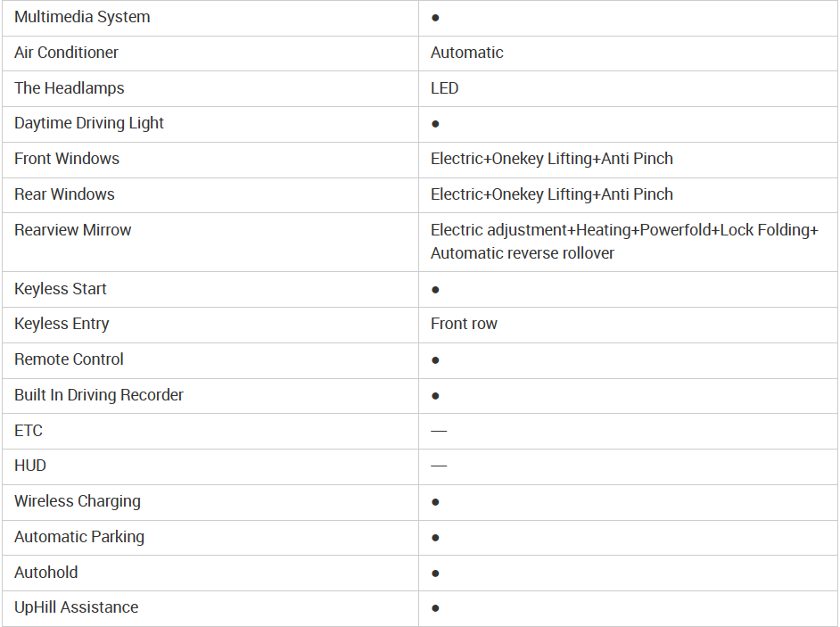Select the Autohold bullet mark
840x627 pixels.
click(x=435, y=573)
